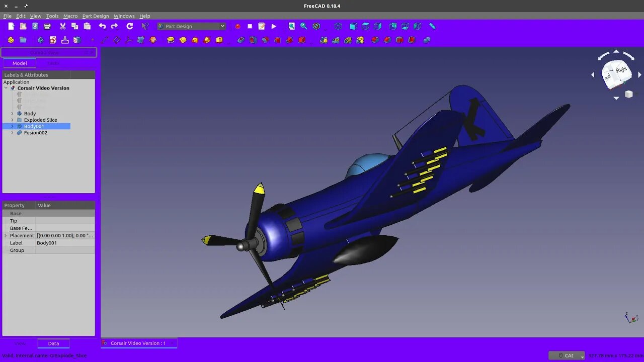Open the CAD navigation style dropdown

[x=567, y=355]
